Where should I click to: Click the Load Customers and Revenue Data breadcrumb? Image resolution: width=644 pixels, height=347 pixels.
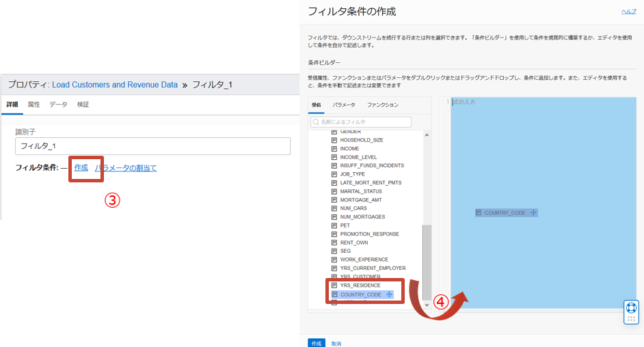click(115, 85)
